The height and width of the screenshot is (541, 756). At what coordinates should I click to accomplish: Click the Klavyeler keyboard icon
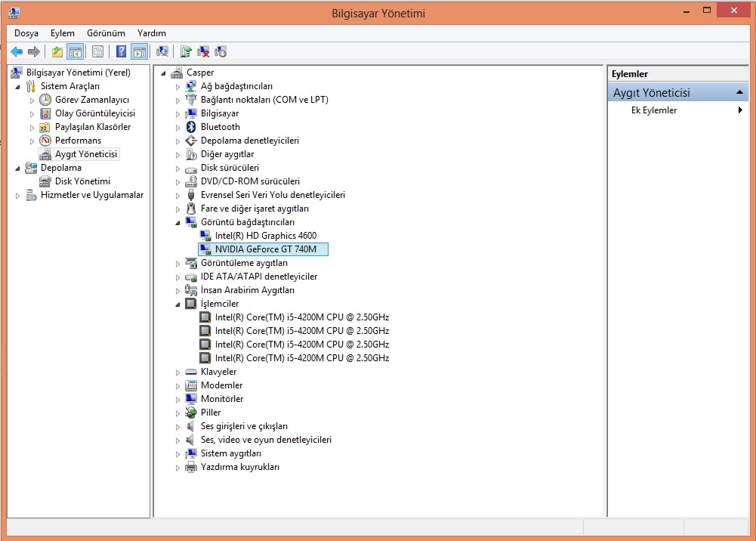(191, 372)
